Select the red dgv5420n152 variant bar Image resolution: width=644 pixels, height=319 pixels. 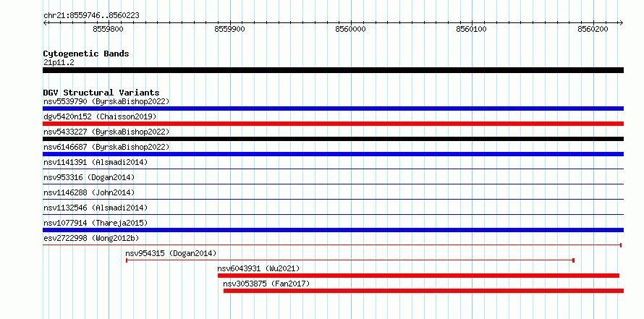pyautogui.click(x=333, y=124)
